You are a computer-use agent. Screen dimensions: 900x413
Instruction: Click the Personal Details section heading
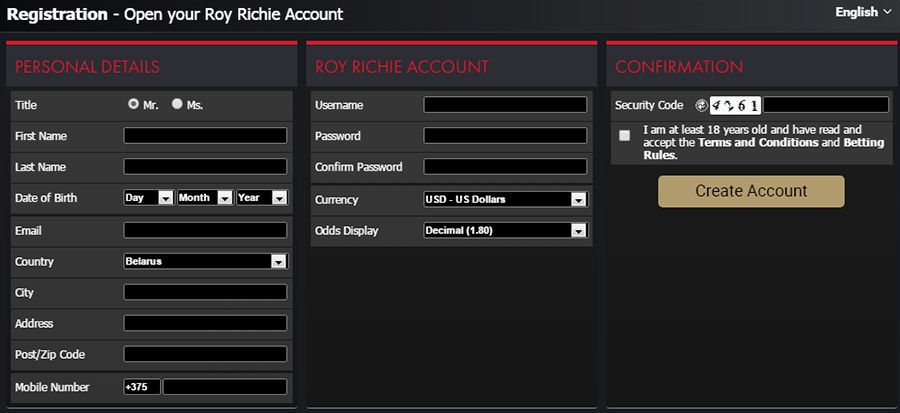pyautogui.click(x=87, y=67)
